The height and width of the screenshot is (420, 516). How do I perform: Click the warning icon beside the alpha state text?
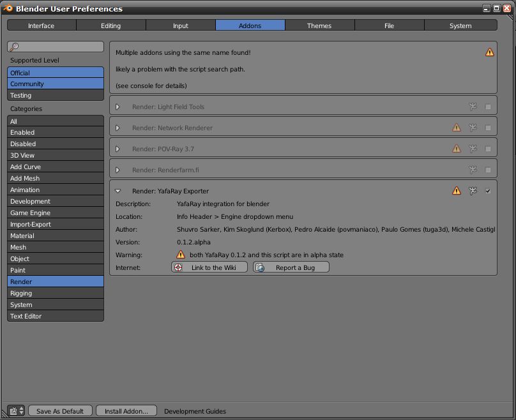pos(180,255)
